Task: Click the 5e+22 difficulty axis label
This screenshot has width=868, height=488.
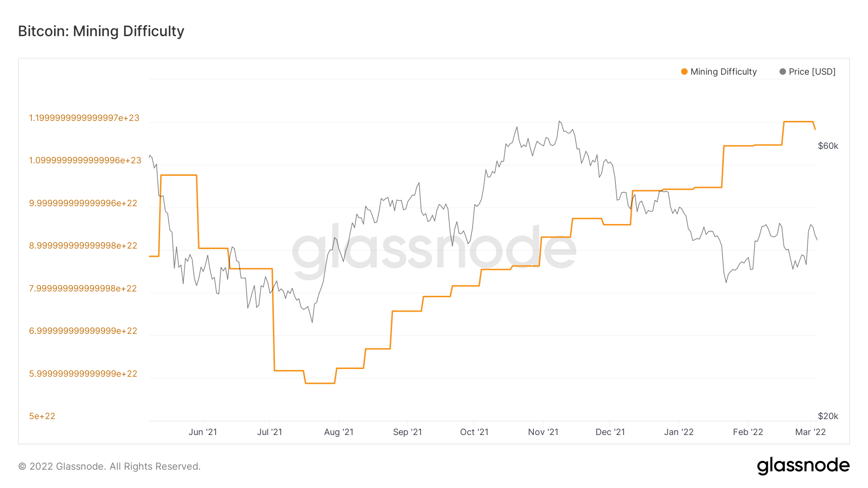Action: [x=42, y=416]
